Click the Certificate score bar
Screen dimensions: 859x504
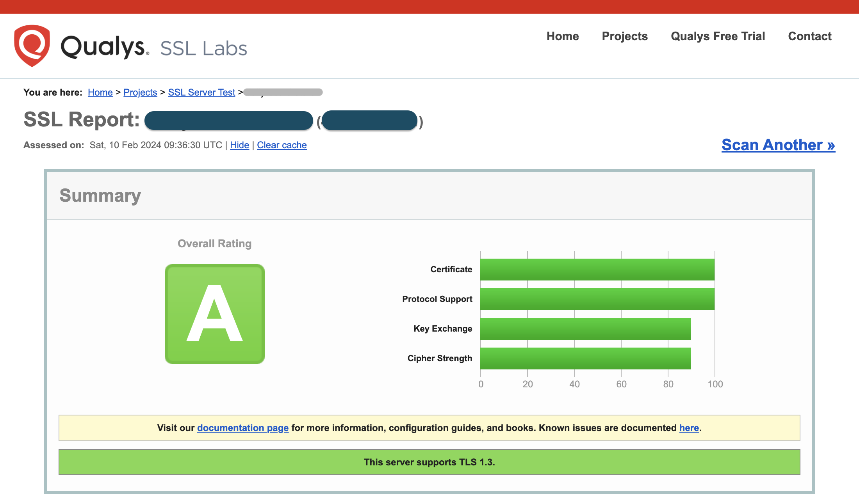597,270
